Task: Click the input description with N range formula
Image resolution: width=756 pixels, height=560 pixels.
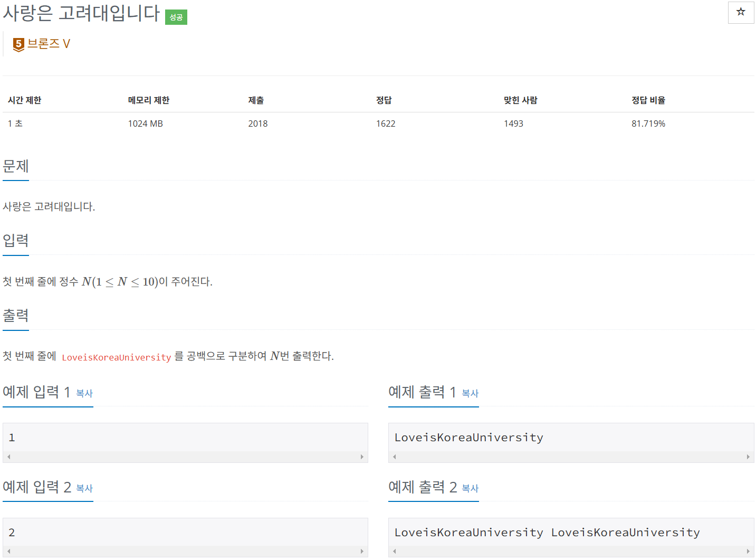Action: (108, 282)
